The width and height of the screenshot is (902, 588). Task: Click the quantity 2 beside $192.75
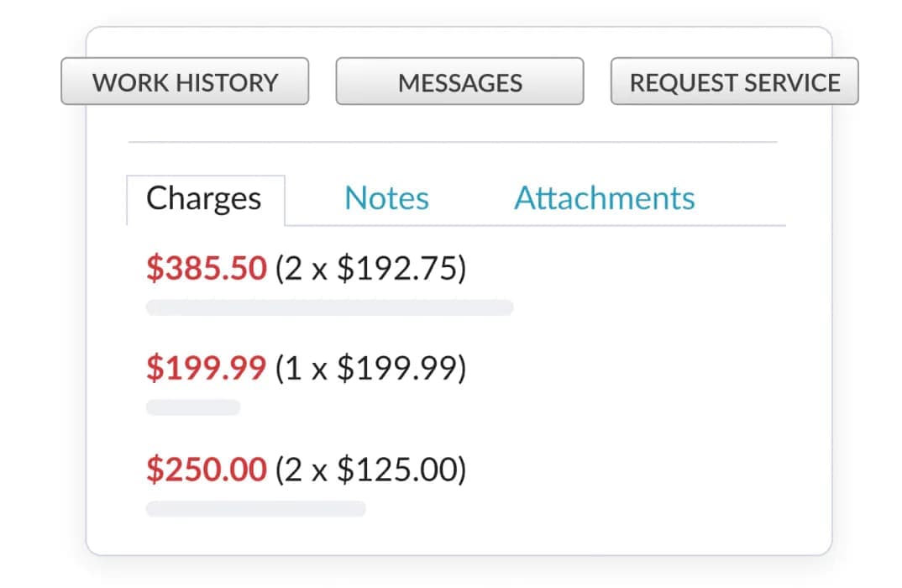(x=294, y=269)
